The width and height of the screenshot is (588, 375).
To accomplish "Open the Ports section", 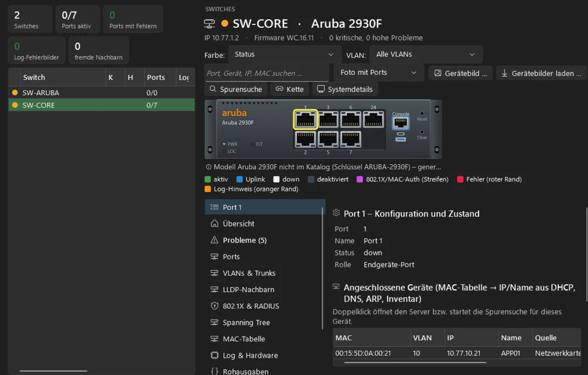I will click(264, 256).
